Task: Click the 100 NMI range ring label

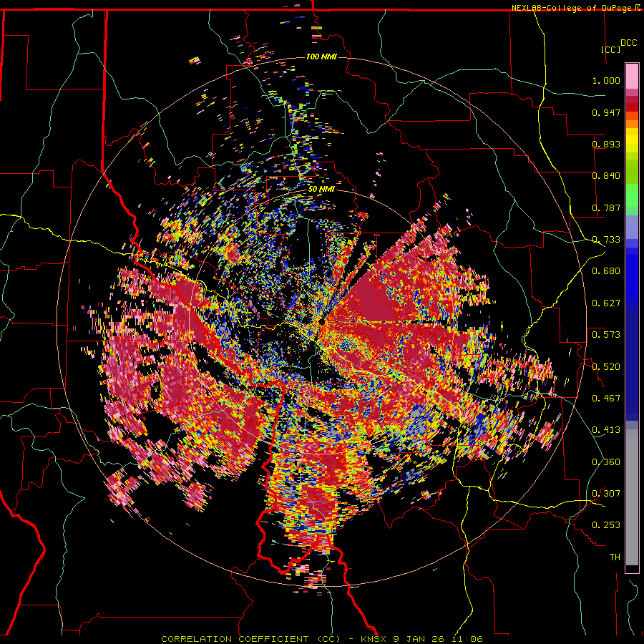Action: [321, 57]
